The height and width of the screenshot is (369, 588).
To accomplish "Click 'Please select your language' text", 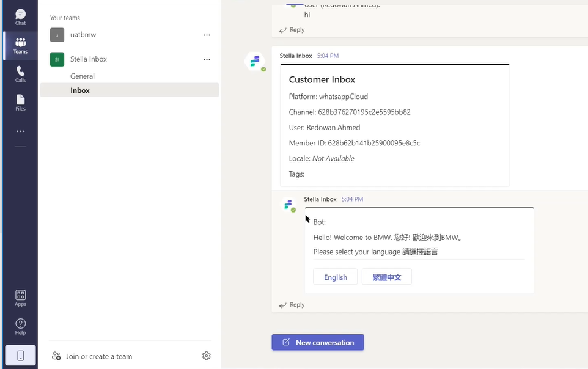I will tap(375, 252).
